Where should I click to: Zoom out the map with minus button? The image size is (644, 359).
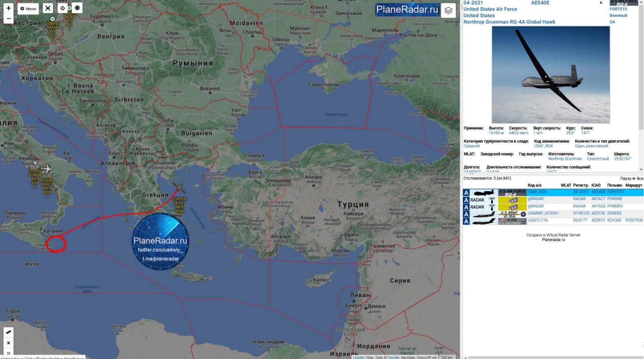(x=9, y=18)
